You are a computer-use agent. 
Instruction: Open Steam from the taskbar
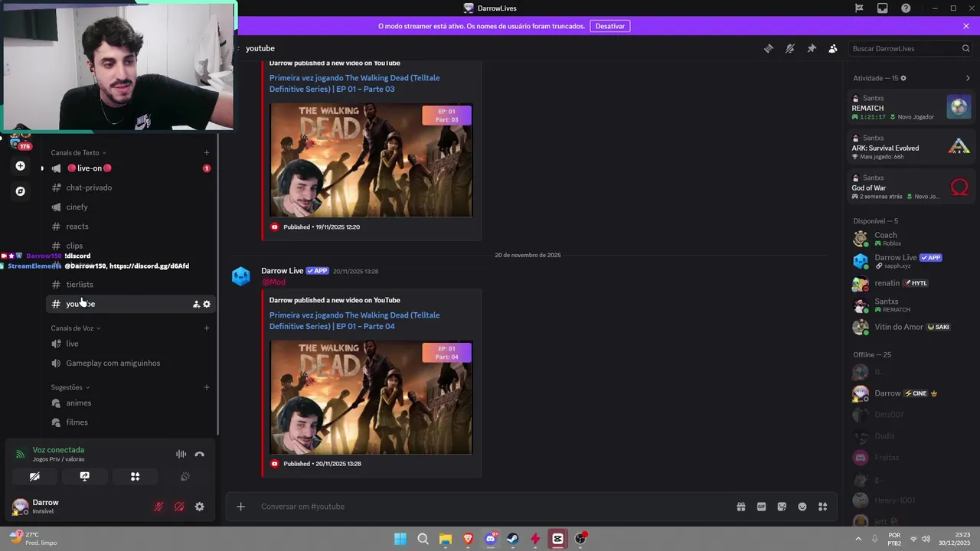point(513,539)
